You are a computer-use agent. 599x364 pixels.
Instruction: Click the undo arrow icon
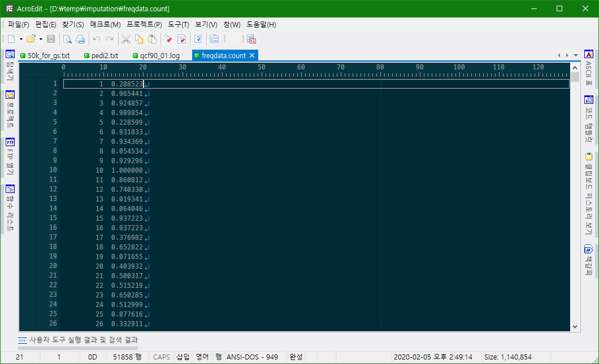pyautogui.click(x=97, y=39)
